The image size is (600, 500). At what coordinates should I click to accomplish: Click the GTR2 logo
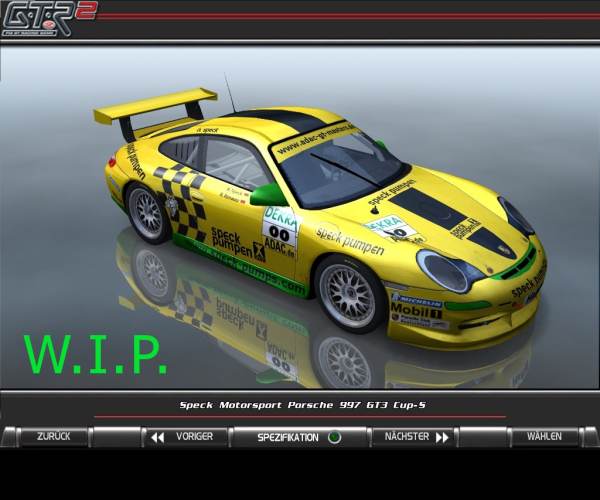pos(49,18)
